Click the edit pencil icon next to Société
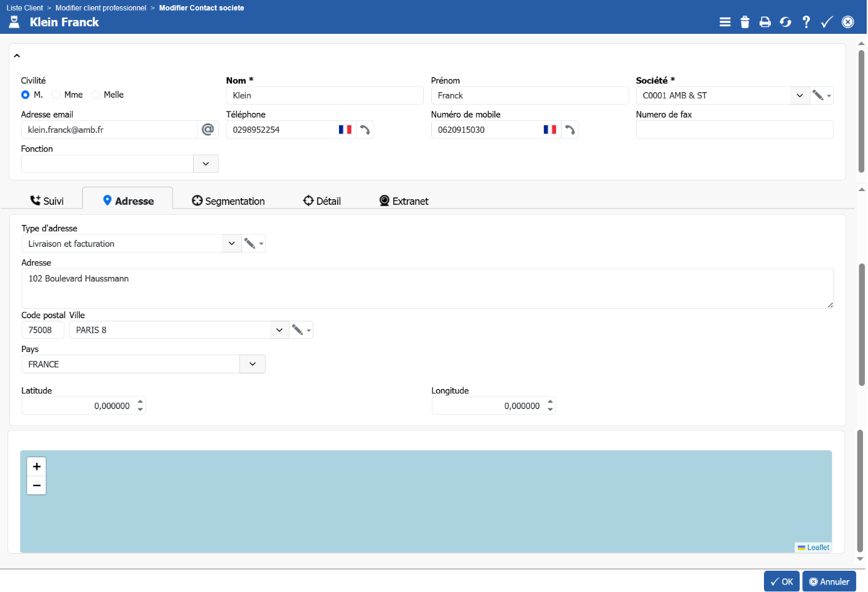Image resolution: width=868 pixels, height=592 pixels. (818, 96)
